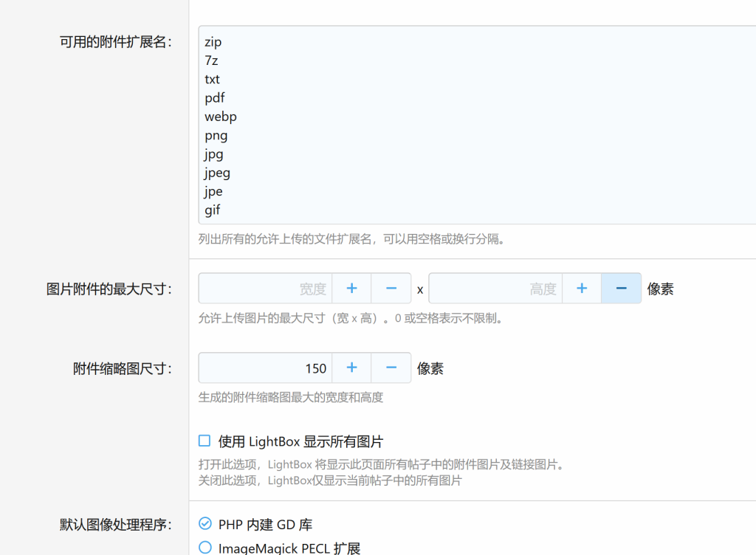Click the minus button for image width
Viewport: 756px width, 555px height.
click(391, 289)
